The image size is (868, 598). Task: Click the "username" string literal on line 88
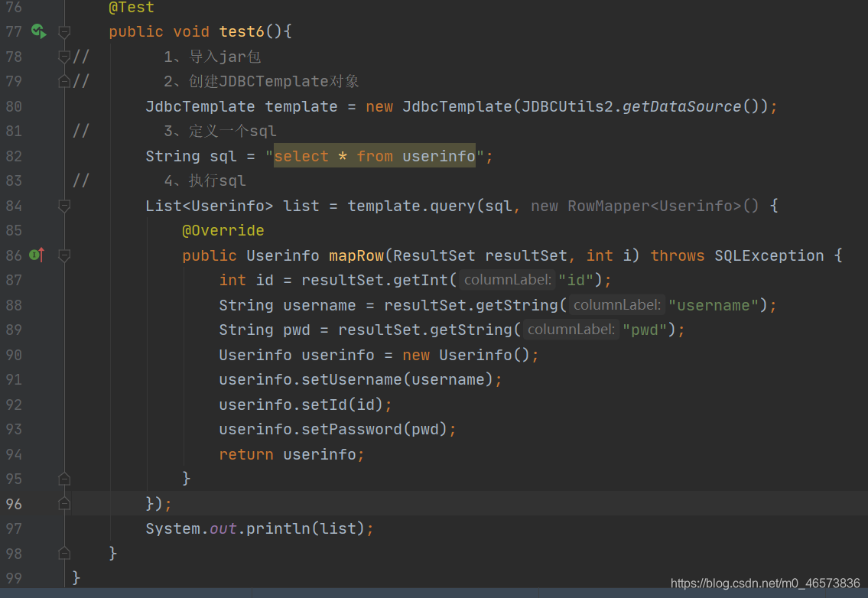714,305
